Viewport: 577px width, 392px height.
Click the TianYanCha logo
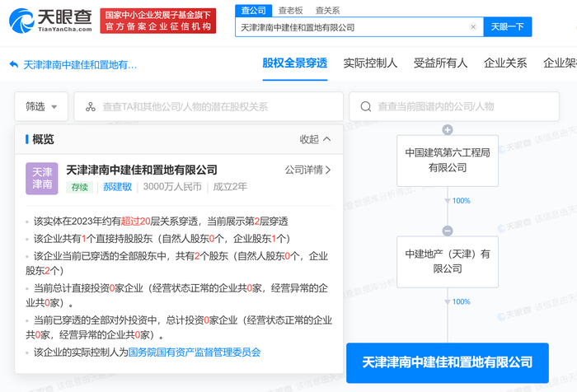50,21
